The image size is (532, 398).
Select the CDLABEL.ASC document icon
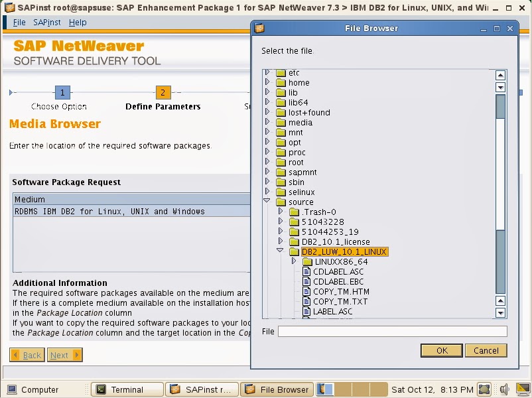[307, 271]
